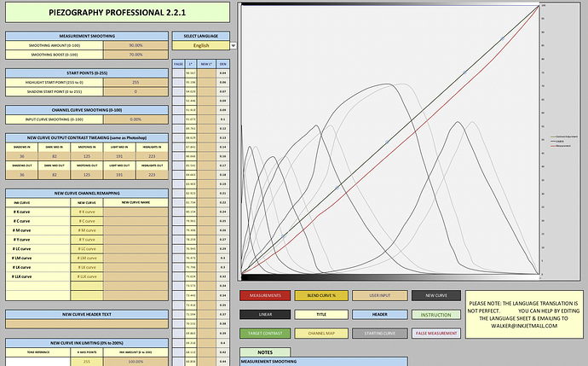The height and width of the screenshot is (366, 588).
Task: Select the Midtones In value 125
Action: (87, 156)
